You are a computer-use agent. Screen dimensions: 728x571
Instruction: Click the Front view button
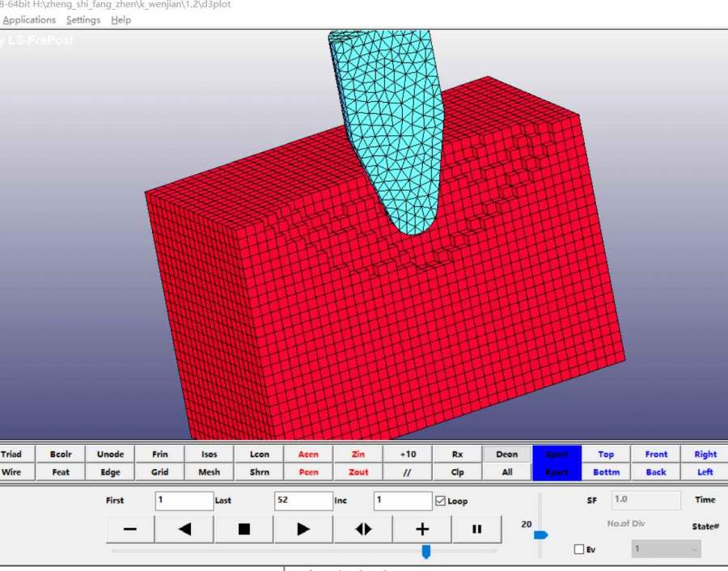coord(656,455)
